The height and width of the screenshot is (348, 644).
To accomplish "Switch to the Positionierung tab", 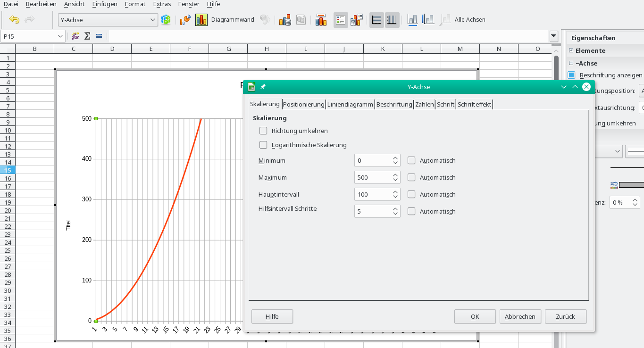I will click(303, 104).
